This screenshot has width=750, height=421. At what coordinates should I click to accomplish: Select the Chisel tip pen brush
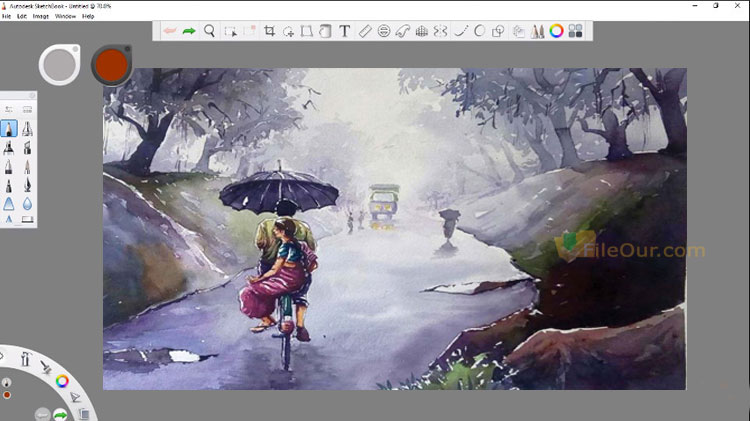tap(27, 147)
